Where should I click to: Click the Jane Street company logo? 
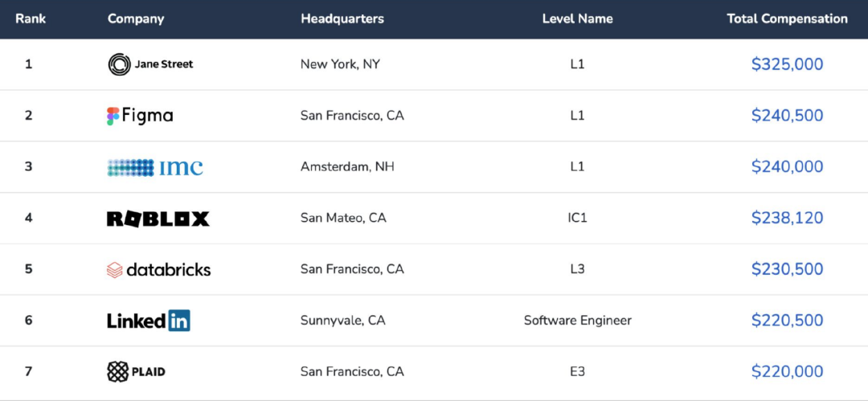click(150, 64)
